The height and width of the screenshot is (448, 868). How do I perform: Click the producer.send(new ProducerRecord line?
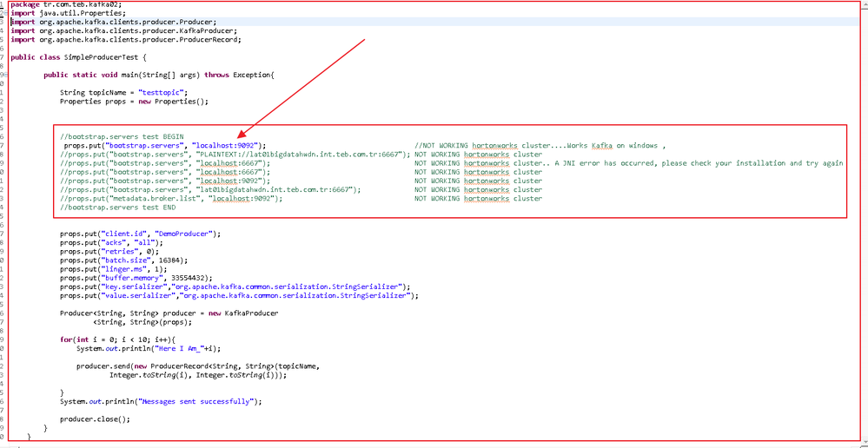point(198,366)
